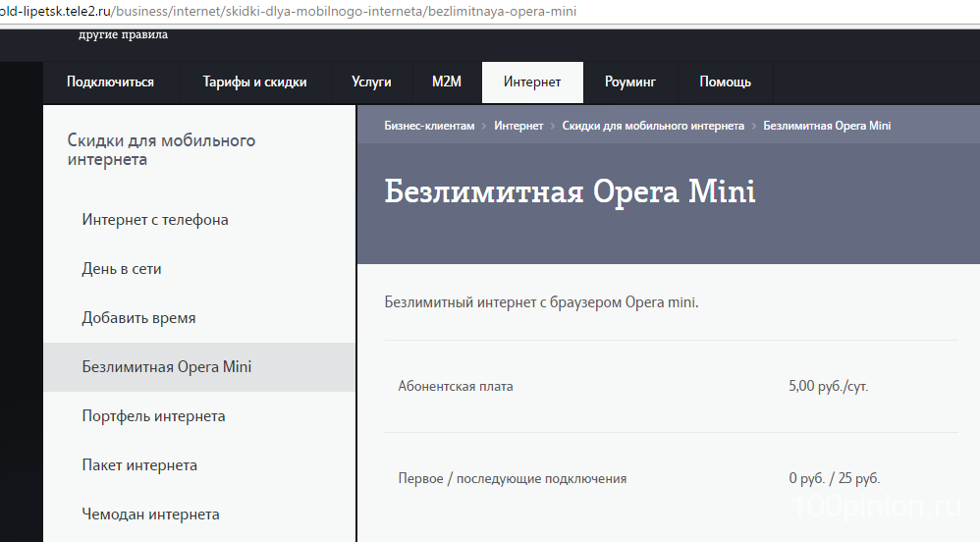Open Чемодан интернета sidebar link
This screenshot has width=980, height=542.
[150, 515]
